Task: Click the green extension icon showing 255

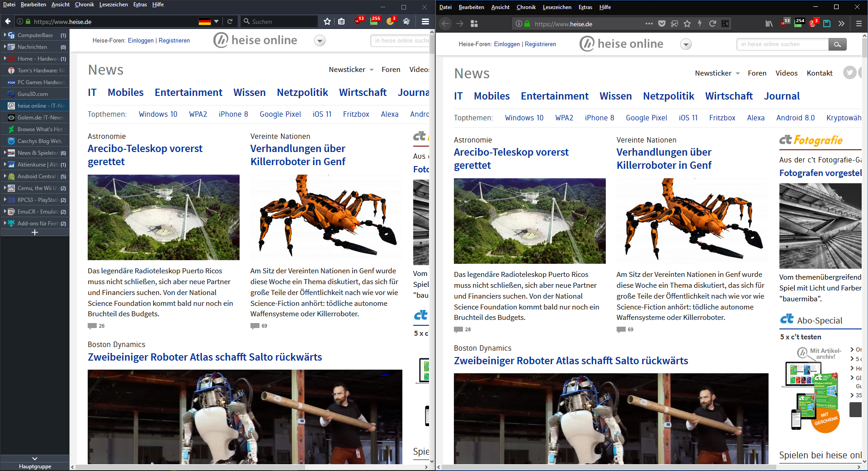Action: (375, 21)
